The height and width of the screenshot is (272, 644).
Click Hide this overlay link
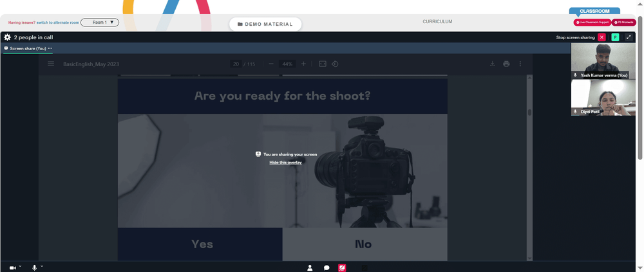[285, 163]
